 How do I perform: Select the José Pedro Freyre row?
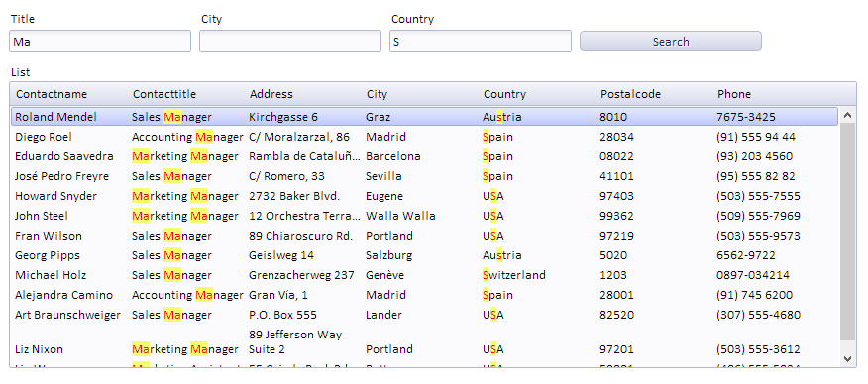(x=424, y=176)
